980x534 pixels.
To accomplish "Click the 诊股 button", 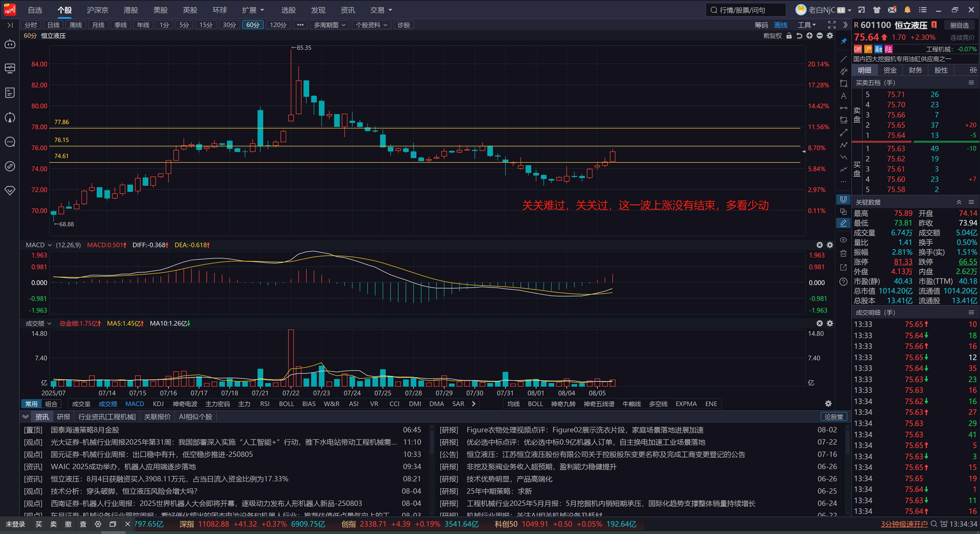I will (x=404, y=25).
